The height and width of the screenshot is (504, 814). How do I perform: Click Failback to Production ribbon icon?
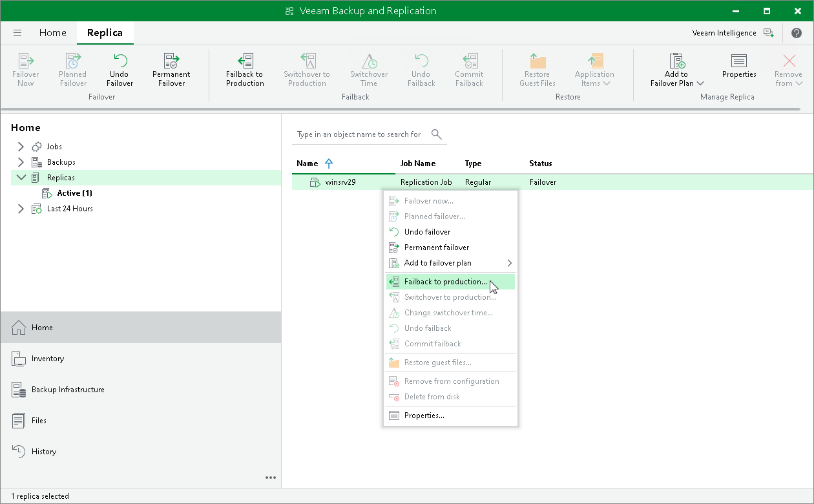coord(245,62)
